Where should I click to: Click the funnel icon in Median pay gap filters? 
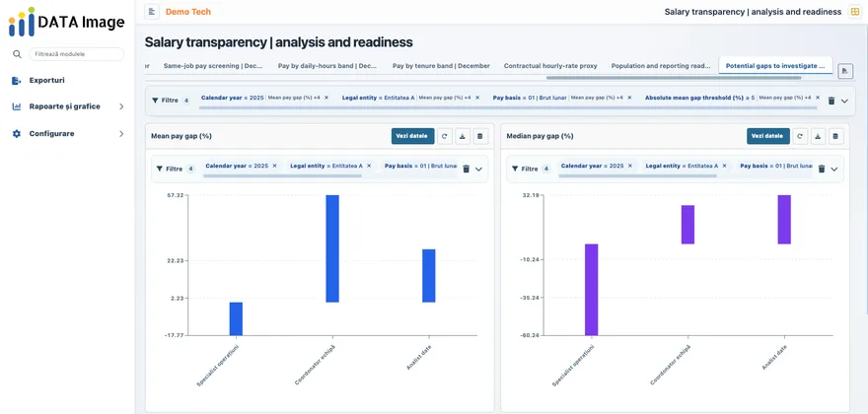(x=515, y=169)
